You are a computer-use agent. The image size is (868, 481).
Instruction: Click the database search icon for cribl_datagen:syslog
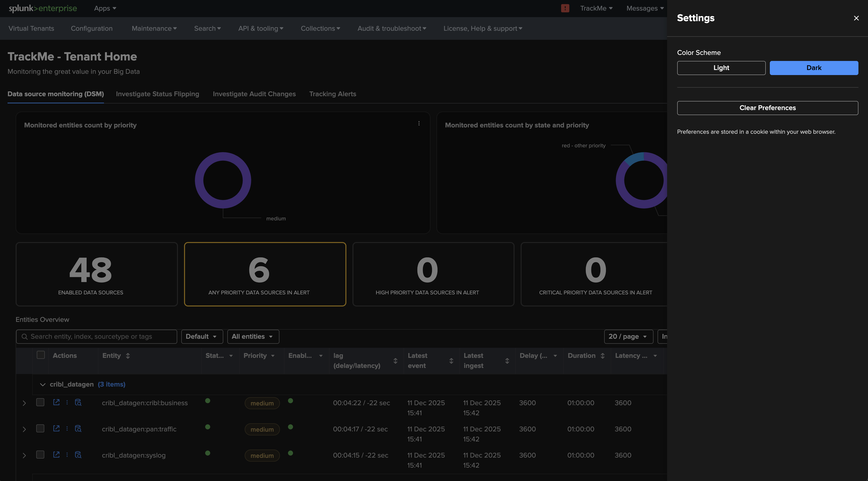(78, 455)
